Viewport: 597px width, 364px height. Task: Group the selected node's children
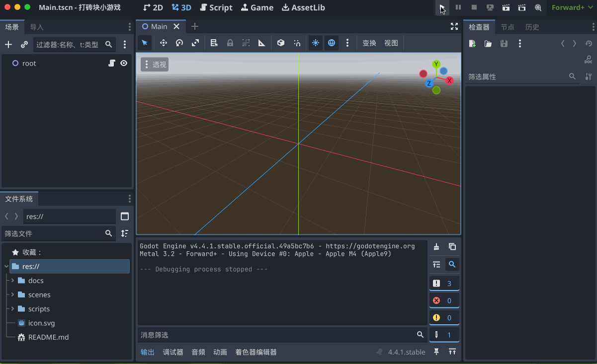coord(246,43)
